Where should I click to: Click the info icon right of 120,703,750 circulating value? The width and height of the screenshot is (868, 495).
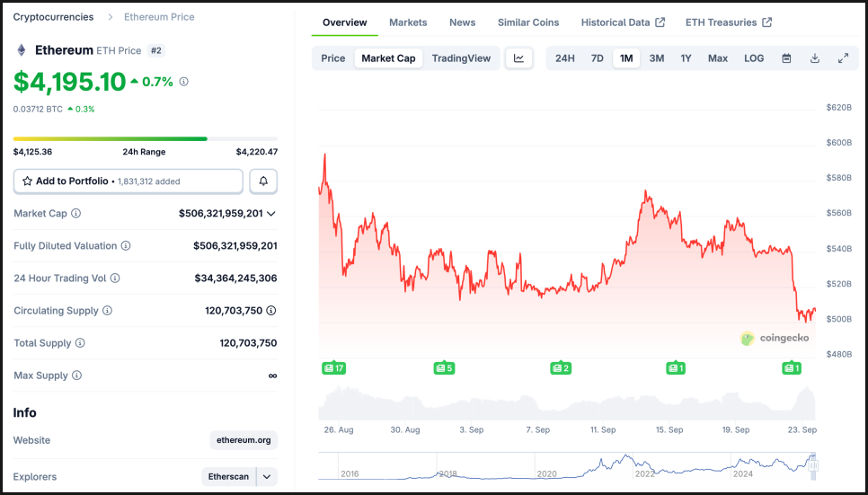pos(271,311)
